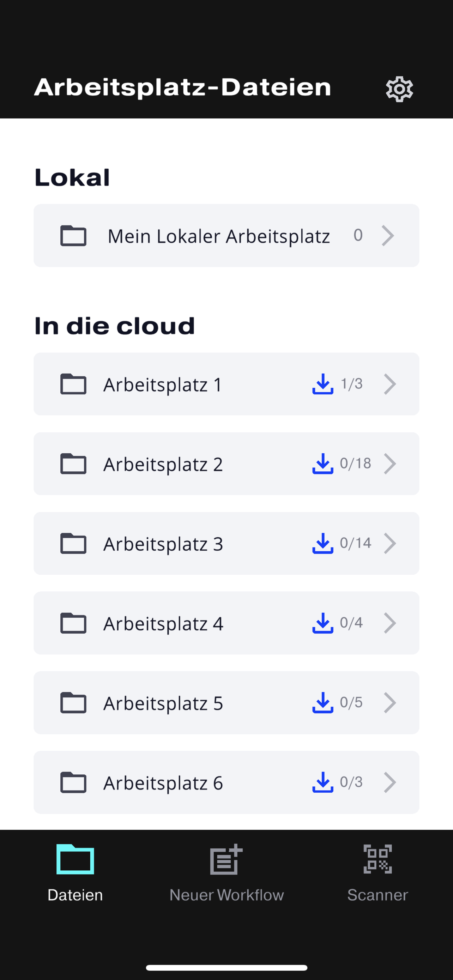
Task: Download Arbeitsplatz 6 cloud files
Action: coord(322,782)
